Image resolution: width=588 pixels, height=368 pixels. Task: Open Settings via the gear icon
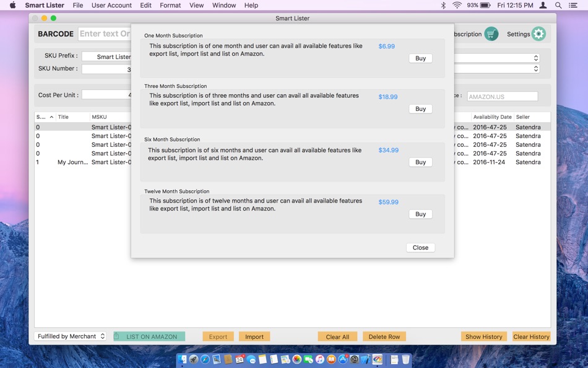(538, 34)
